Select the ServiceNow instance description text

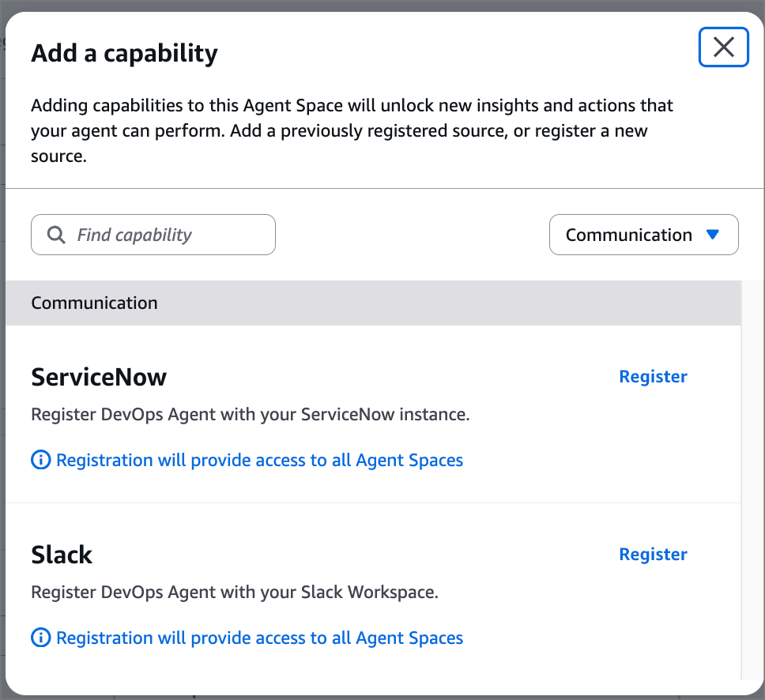click(x=250, y=414)
